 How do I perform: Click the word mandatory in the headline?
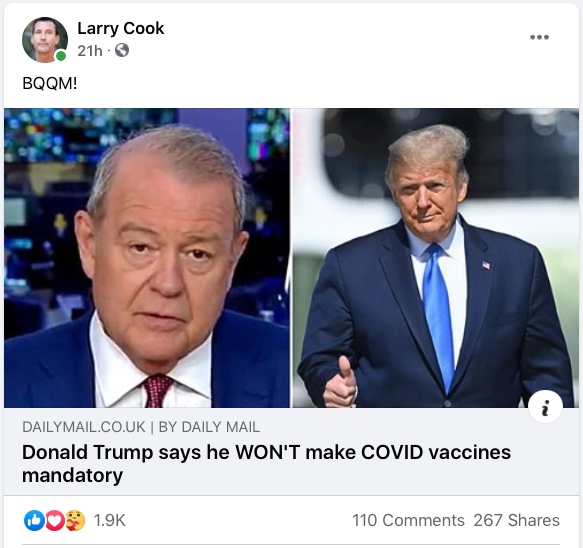[x=73, y=476]
